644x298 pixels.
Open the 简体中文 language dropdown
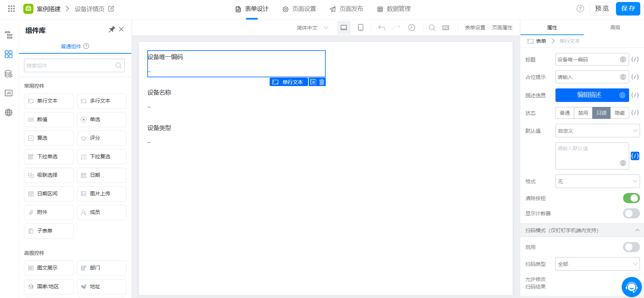pyautogui.click(x=313, y=28)
